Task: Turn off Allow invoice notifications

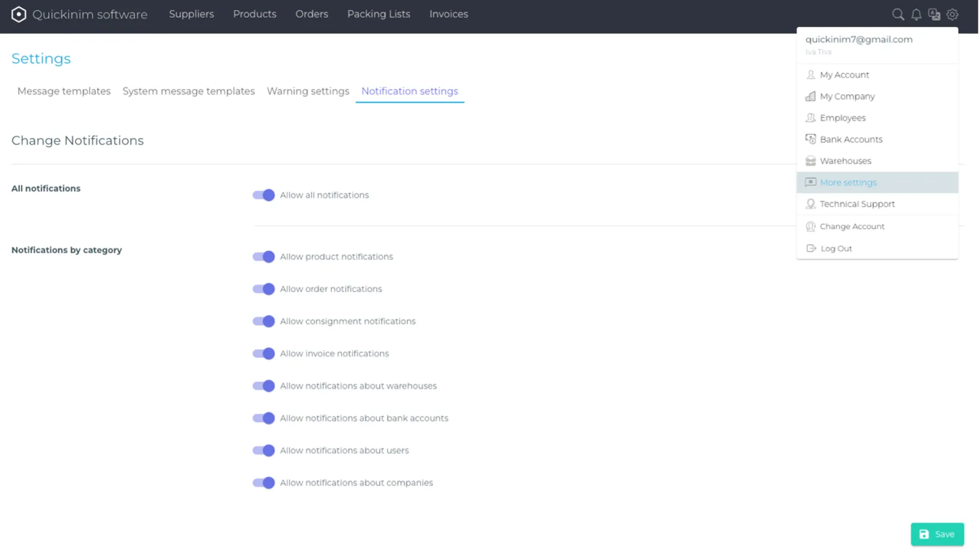Action: [x=264, y=354]
